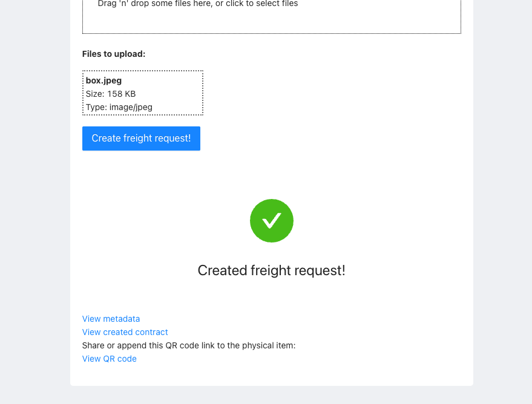This screenshot has width=532, height=404.
Task: Click the green success checkmark icon
Action: pos(271,221)
